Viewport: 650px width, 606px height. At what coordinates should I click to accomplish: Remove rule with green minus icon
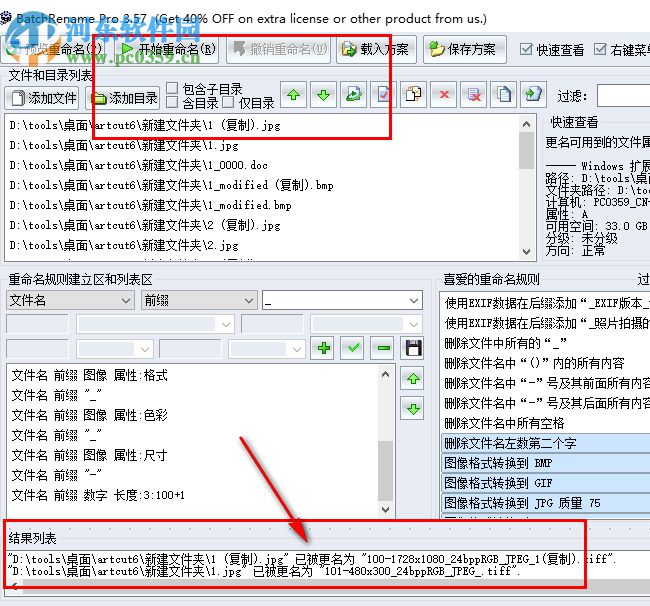pos(383,348)
